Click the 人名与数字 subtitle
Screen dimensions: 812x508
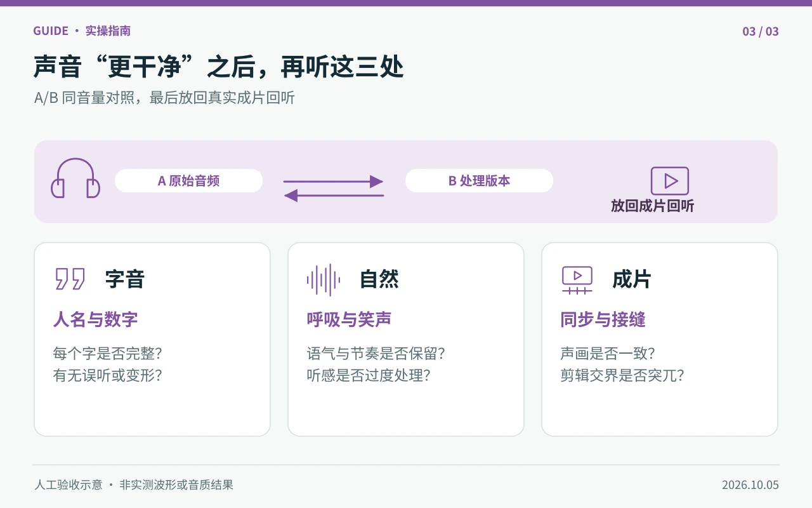click(96, 319)
